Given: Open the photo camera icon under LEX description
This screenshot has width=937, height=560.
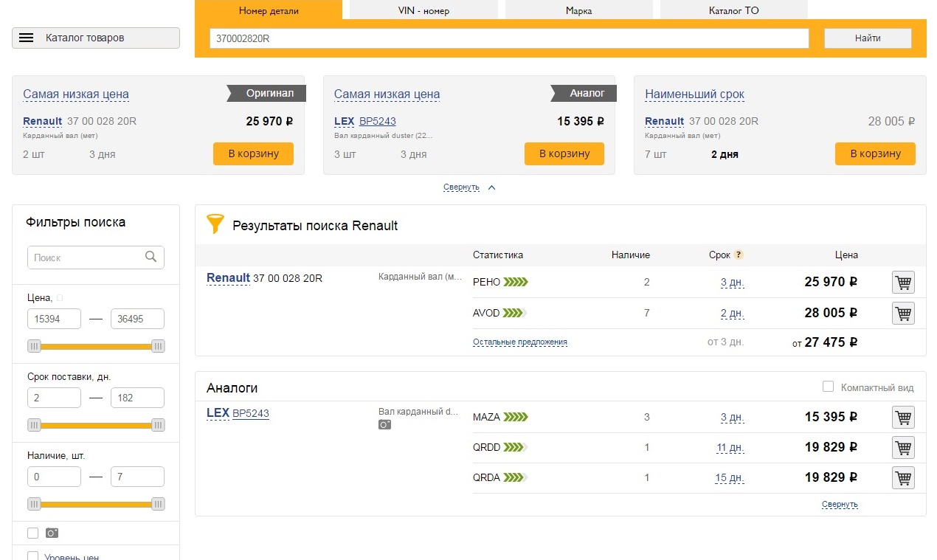Looking at the screenshot, I should 384,425.
